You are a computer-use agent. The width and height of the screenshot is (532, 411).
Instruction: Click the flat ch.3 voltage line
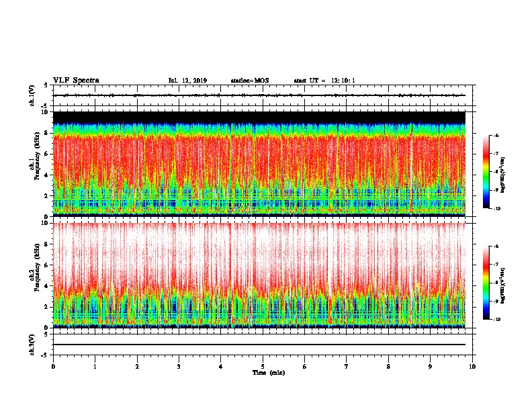pos(259,345)
